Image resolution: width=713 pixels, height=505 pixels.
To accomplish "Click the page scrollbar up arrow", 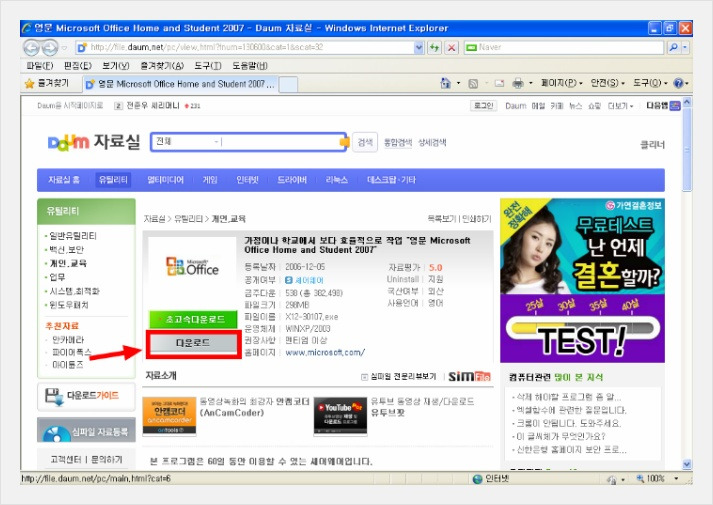I will pos(687,102).
